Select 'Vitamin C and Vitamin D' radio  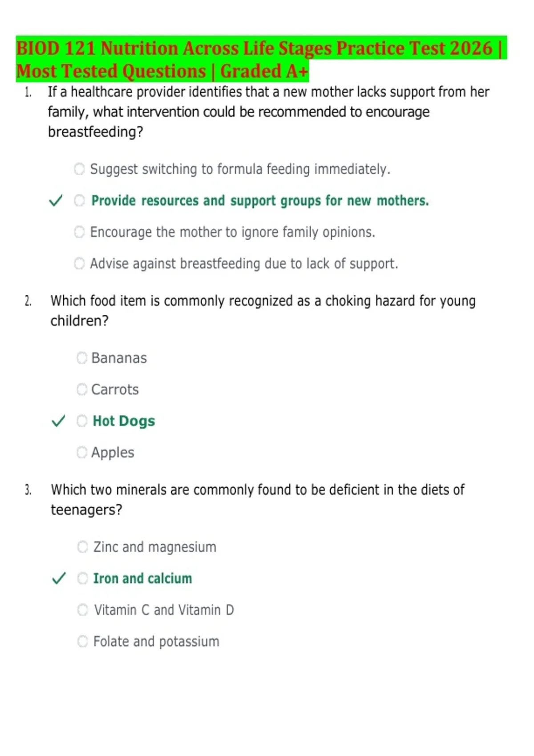coord(83,610)
